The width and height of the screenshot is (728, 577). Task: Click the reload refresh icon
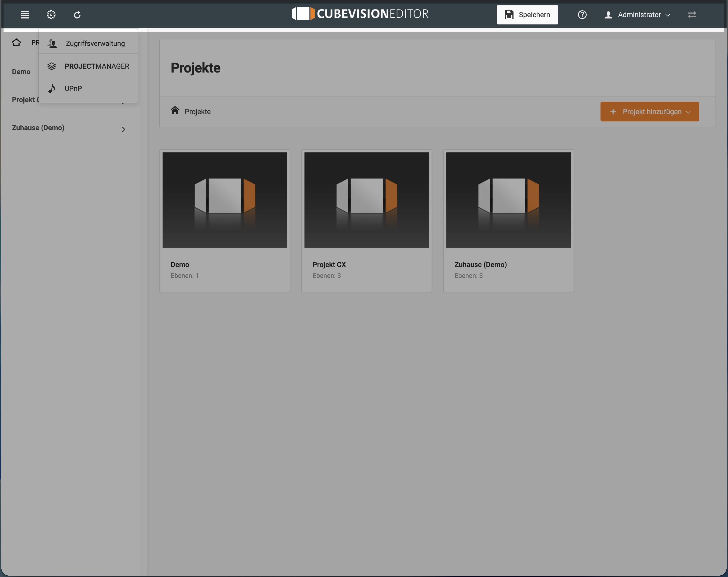(x=77, y=14)
